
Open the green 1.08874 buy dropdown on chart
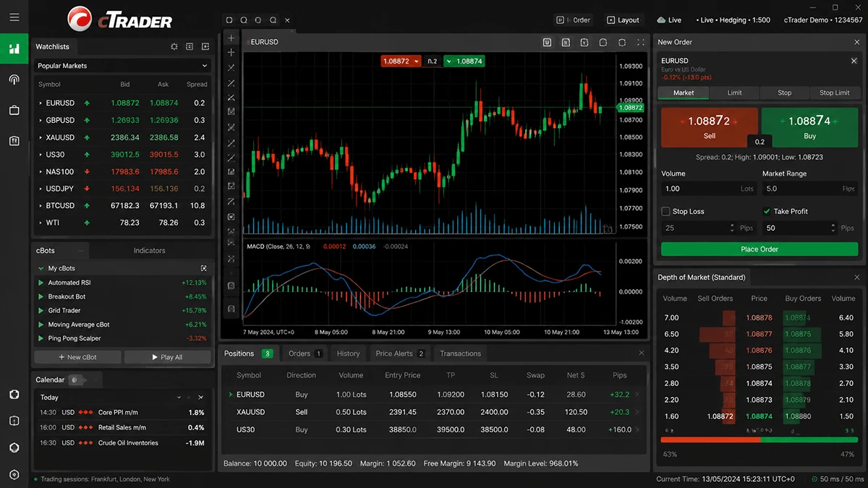pos(448,61)
